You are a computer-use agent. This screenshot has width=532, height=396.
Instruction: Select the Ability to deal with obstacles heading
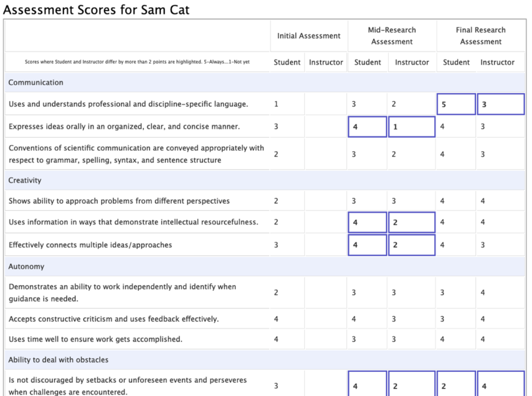[58, 360]
